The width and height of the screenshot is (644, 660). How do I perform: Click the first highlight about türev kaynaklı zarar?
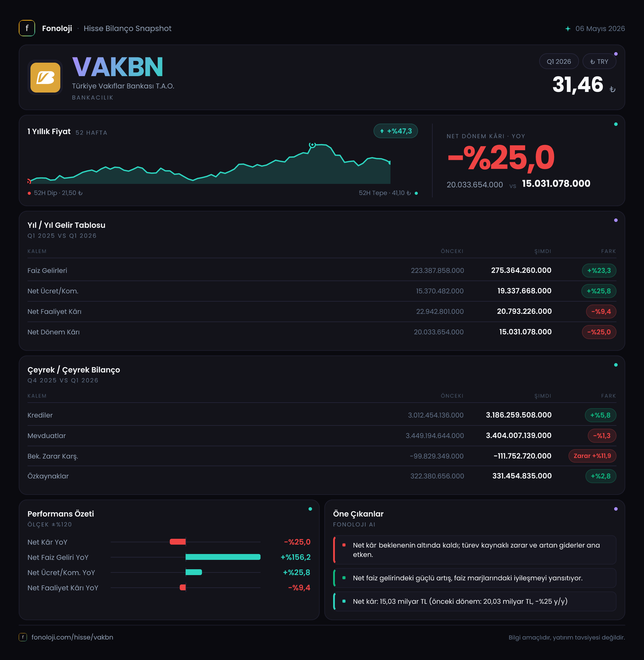(x=475, y=550)
